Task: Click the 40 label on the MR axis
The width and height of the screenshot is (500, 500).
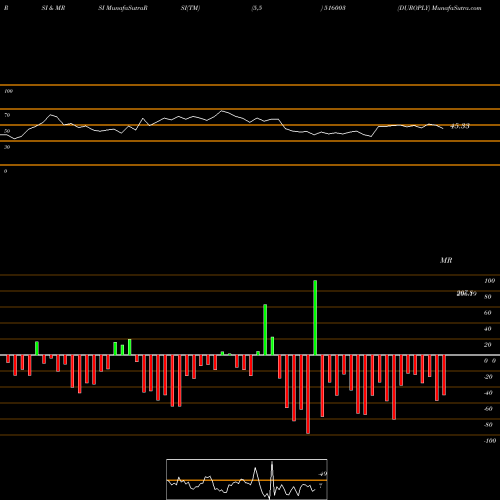Action: pyautogui.click(x=488, y=329)
